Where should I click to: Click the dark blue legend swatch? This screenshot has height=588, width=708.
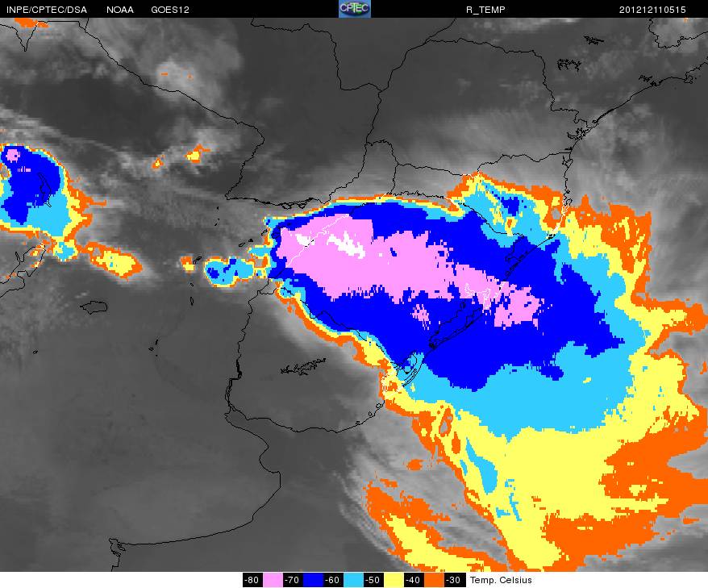[x=312, y=580]
